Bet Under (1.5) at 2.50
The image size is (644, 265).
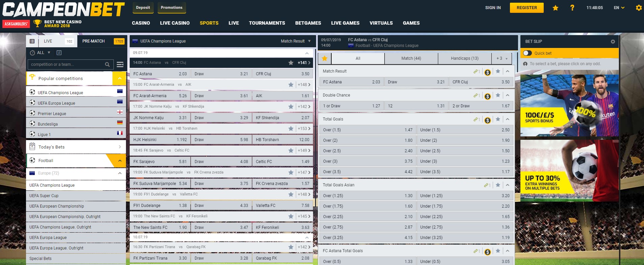click(x=465, y=130)
